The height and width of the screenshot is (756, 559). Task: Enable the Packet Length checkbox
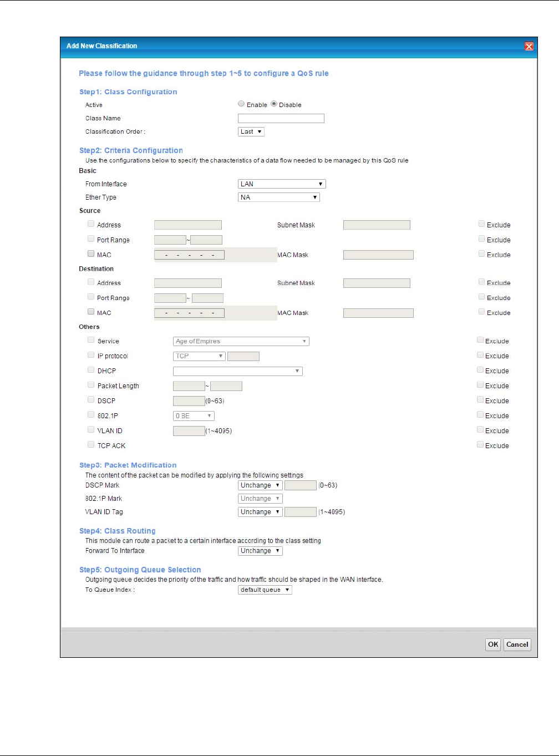click(91, 385)
